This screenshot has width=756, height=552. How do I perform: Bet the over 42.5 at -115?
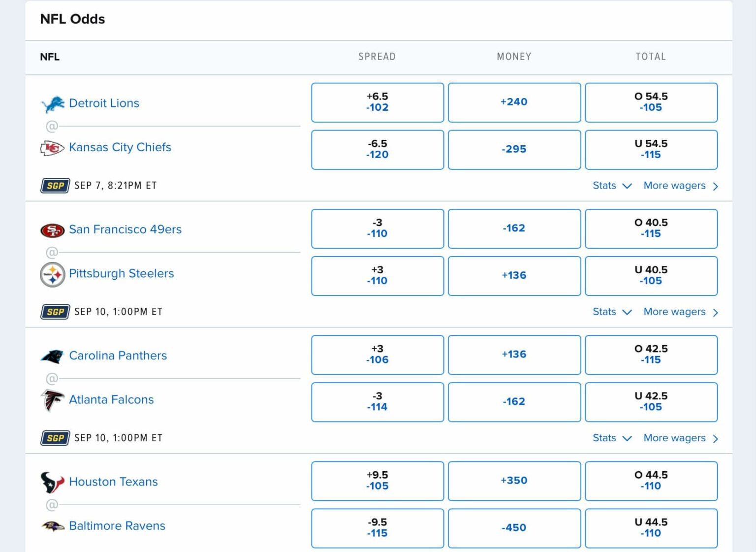[651, 355]
